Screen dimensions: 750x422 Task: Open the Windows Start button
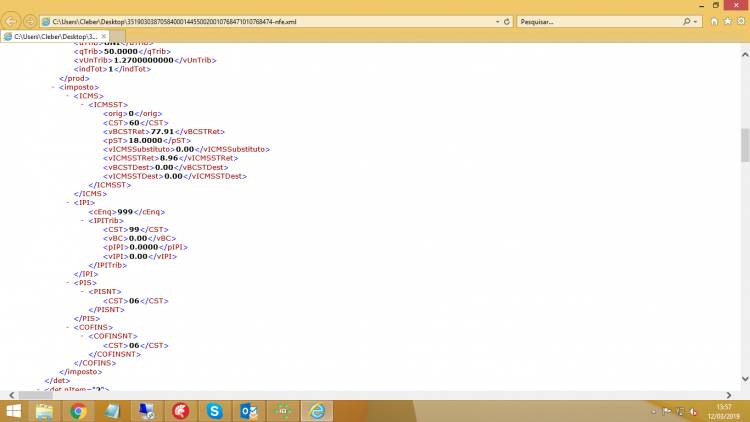click(x=13, y=411)
